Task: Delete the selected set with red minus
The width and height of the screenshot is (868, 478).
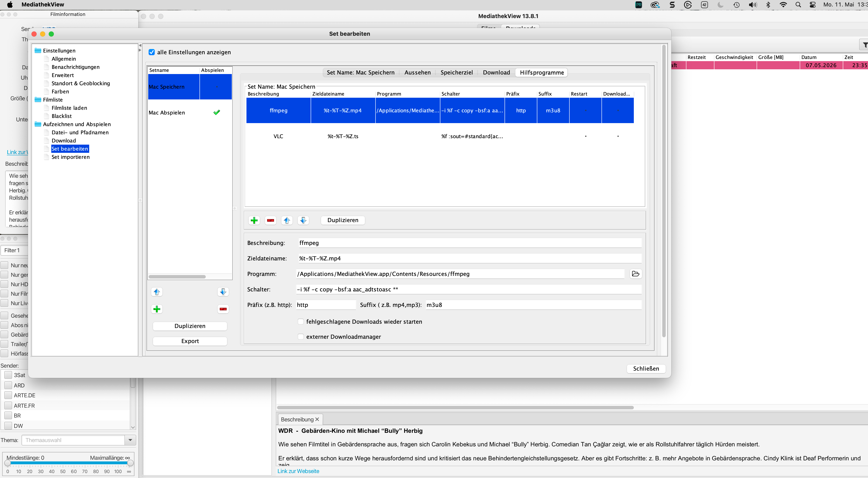Action: tap(223, 309)
